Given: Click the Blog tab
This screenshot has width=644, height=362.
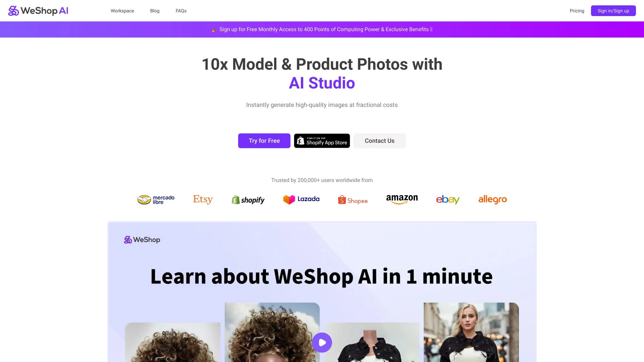Looking at the screenshot, I should point(154,11).
